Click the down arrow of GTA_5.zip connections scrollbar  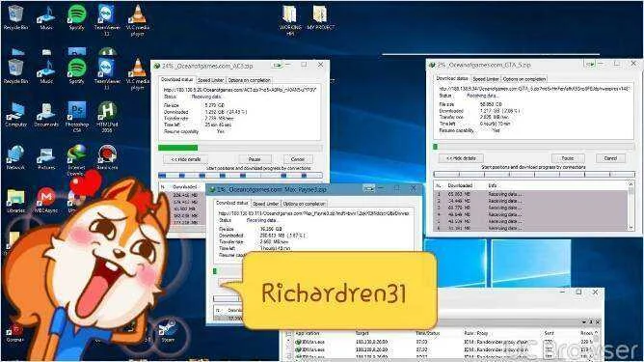[631, 228]
